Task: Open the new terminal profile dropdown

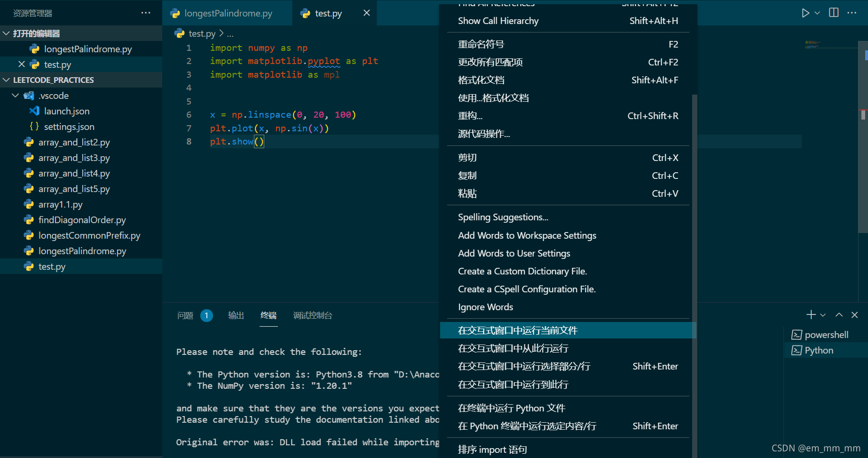Action: pos(823,315)
